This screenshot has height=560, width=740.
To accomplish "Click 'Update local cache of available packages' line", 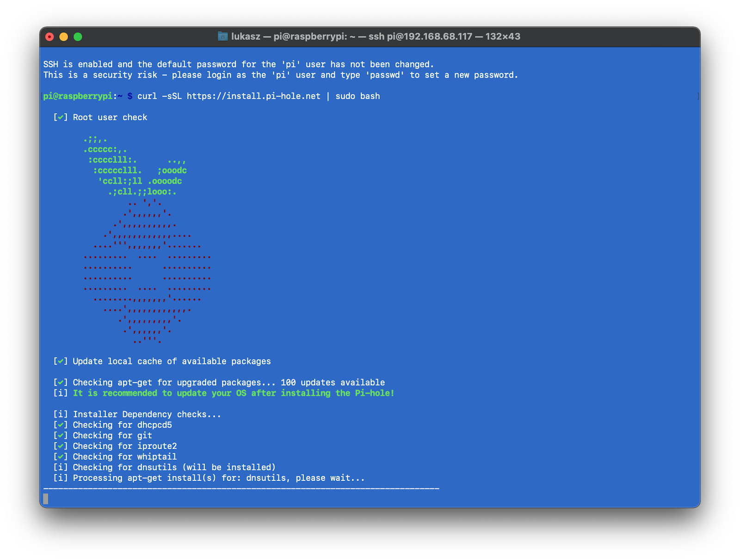I will tap(162, 361).
